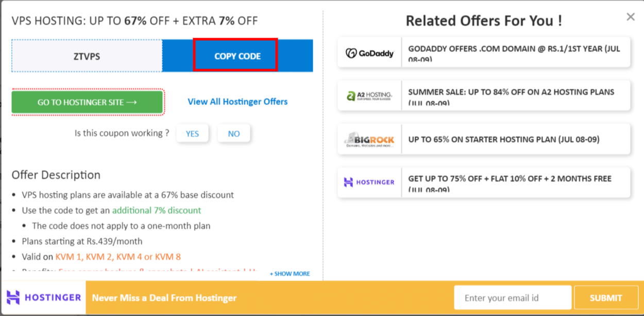The image size is (644, 316).
Task: Open the Hostinger site via green button
Action: pyautogui.click(x=87, y=102)
